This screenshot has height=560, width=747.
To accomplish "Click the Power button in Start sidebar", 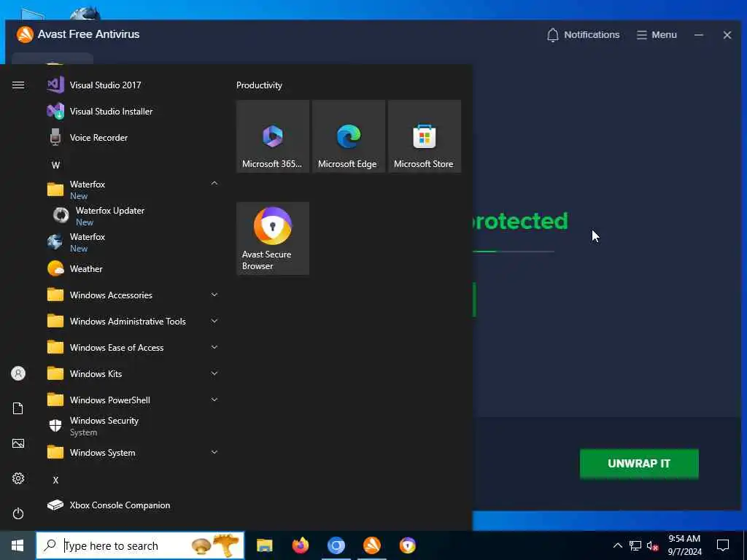I will (18, 513).
